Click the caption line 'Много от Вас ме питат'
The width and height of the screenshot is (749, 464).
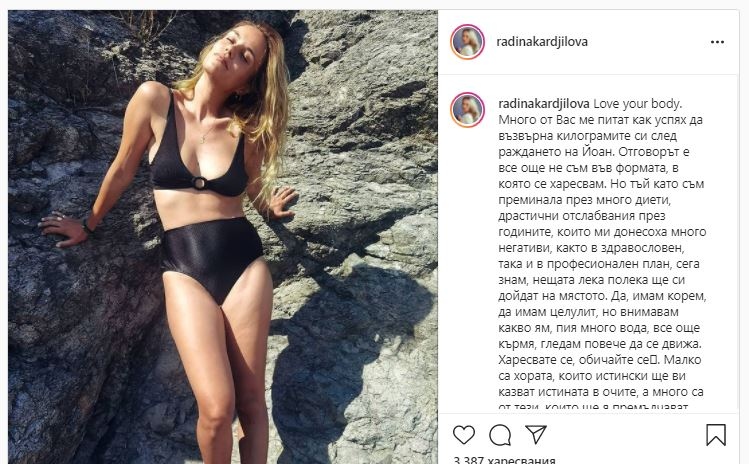tap(600, 119)
